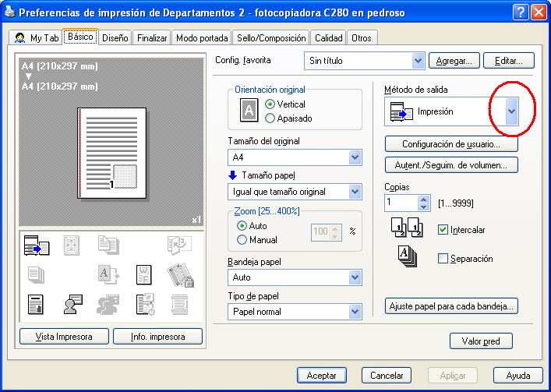Click the greyed stacked pages icon
The height and width of the screenshot is (392, 551).
pyautogui.click(x=36, y=274)
